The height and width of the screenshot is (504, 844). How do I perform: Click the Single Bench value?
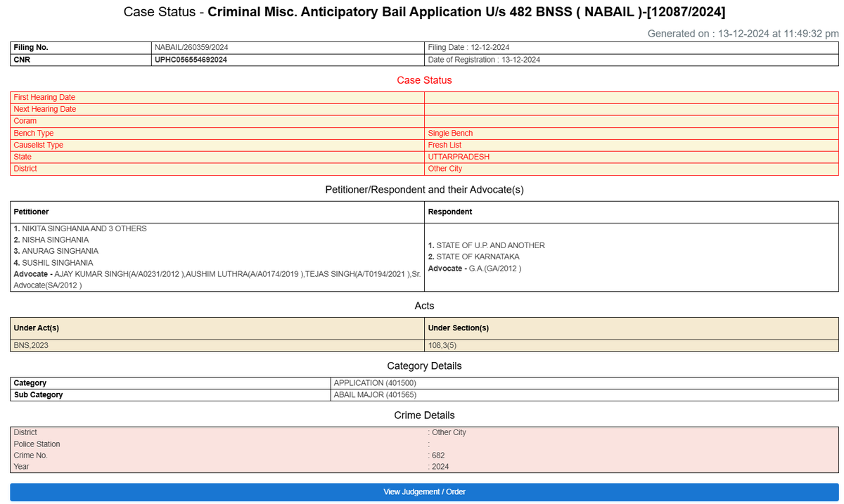pyautogui.click(x=450, y=133)
